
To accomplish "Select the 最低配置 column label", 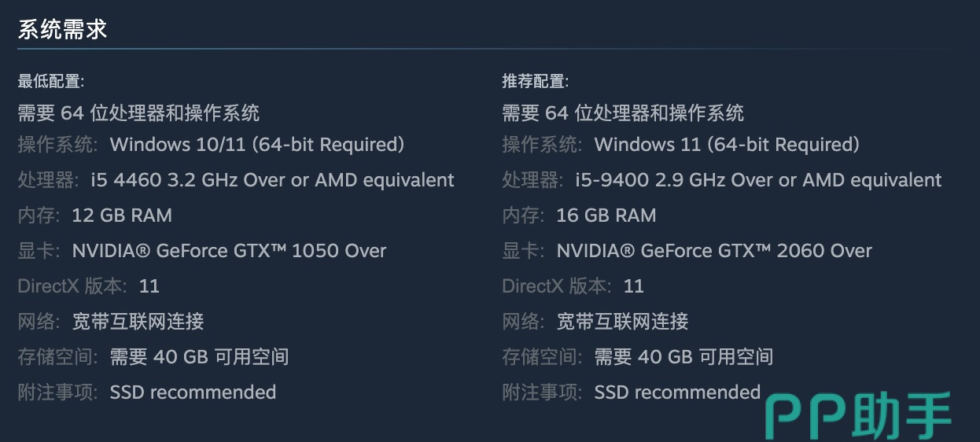I will [x=51, y=81].
